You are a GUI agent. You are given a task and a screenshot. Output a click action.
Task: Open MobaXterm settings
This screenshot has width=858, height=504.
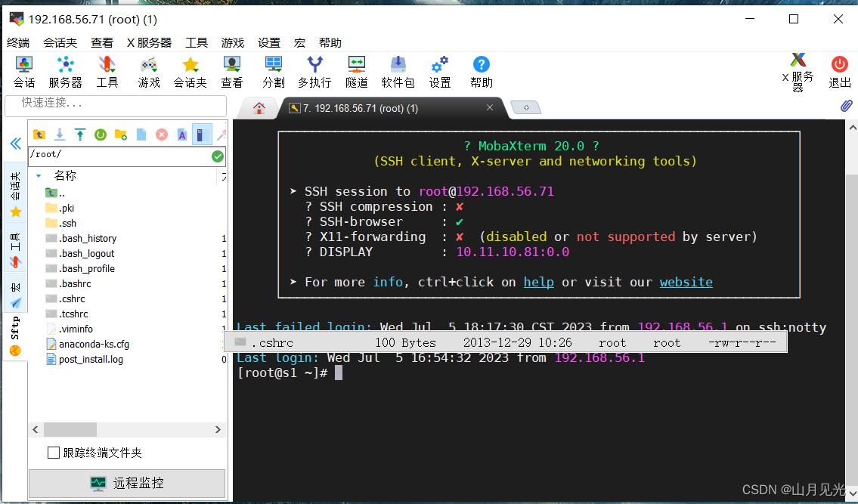coord(439,71)
